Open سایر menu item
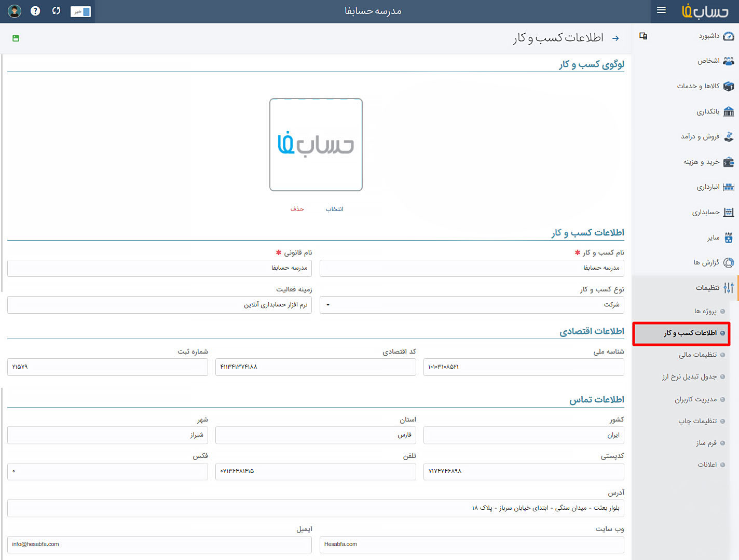This screenshot has width=739, height=560. 720,237
